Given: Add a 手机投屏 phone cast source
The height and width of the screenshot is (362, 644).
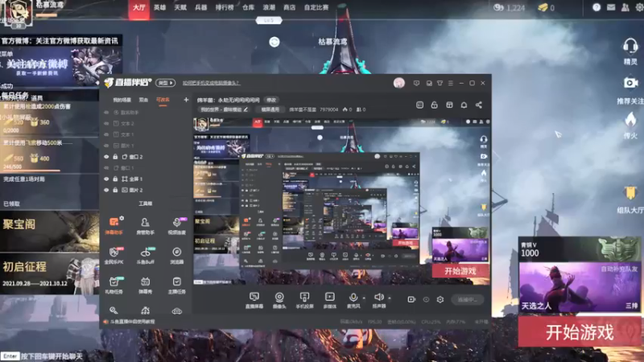Looking at the screenshot, I should point(304,300).
